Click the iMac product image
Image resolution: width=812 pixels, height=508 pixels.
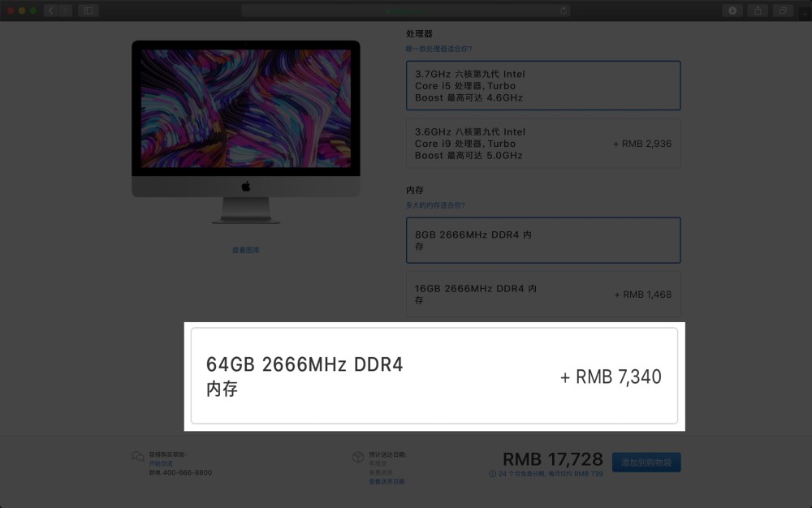246,132
